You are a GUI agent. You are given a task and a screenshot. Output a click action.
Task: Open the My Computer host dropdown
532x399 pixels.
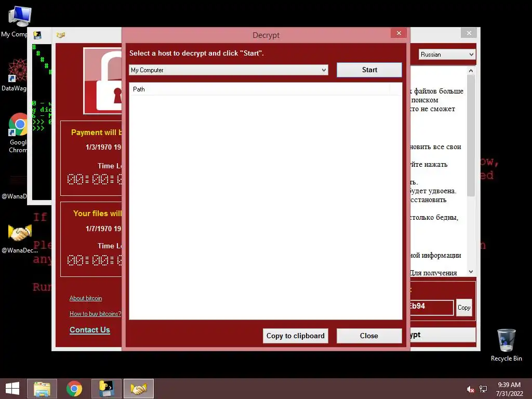click(x=229, y=70)
